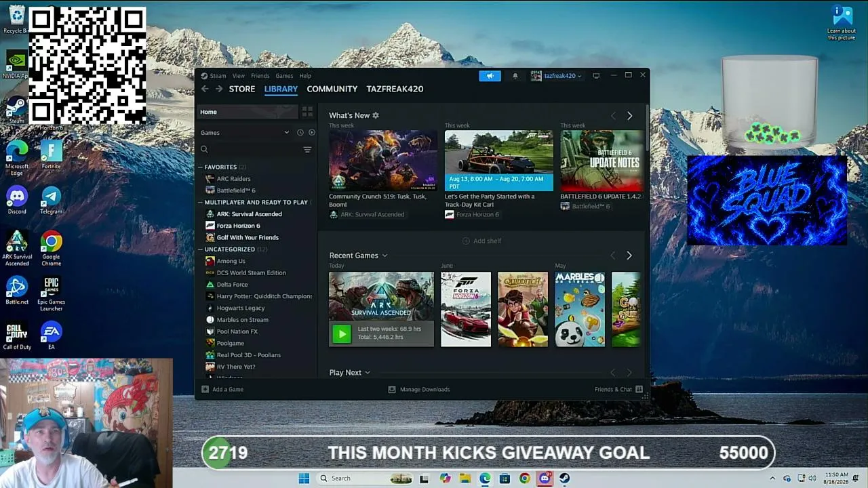
Task: Show hidden system tray icons
Action: [772, 479]
